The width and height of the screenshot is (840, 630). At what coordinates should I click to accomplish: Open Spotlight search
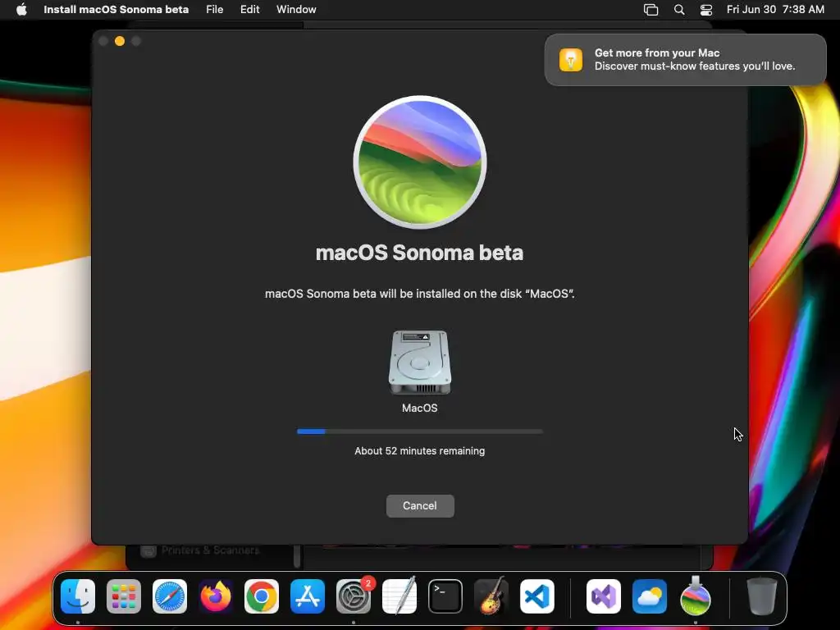click(678, 10)
